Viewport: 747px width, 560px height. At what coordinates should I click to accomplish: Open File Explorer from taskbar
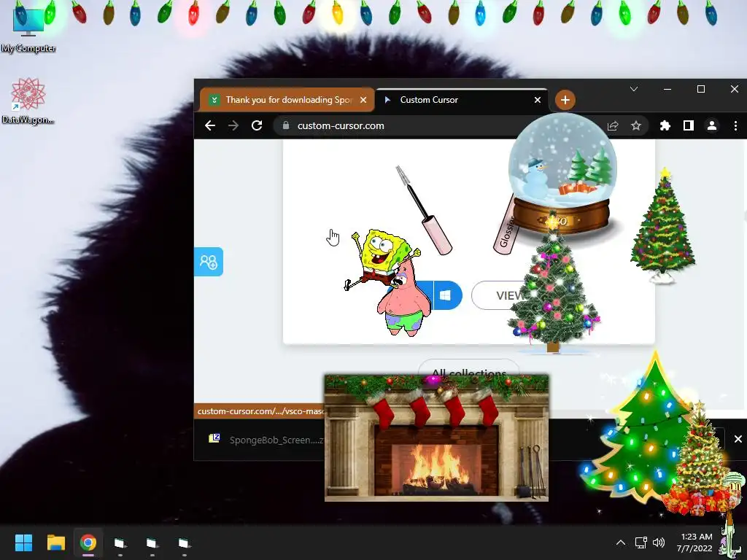click(x=55, y=542)
